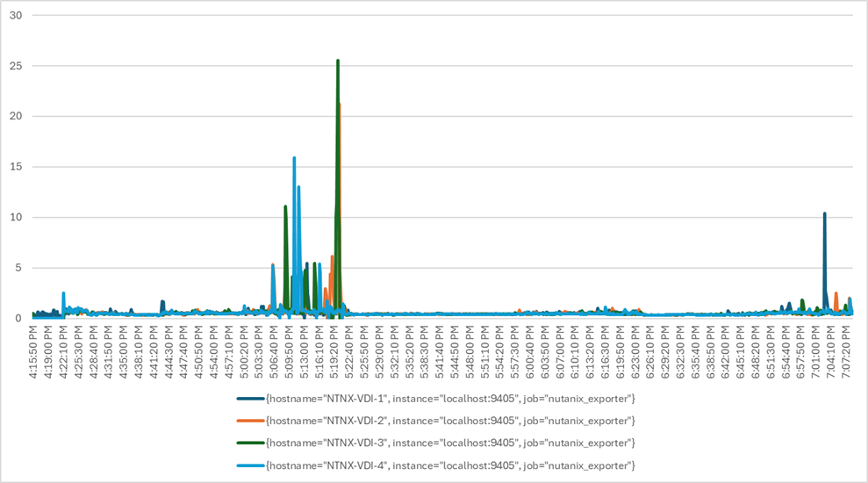This screenshot has height=483, width=868.
Task: Click the x-axis label 5:29:00 PM
Action: coord(379,352)
